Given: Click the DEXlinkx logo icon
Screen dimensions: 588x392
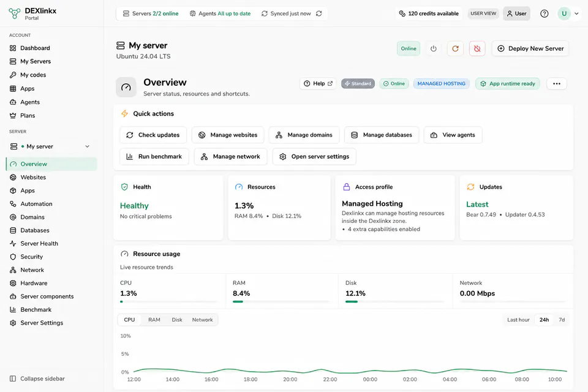Looking at the screenshot, I should [14, 13].
